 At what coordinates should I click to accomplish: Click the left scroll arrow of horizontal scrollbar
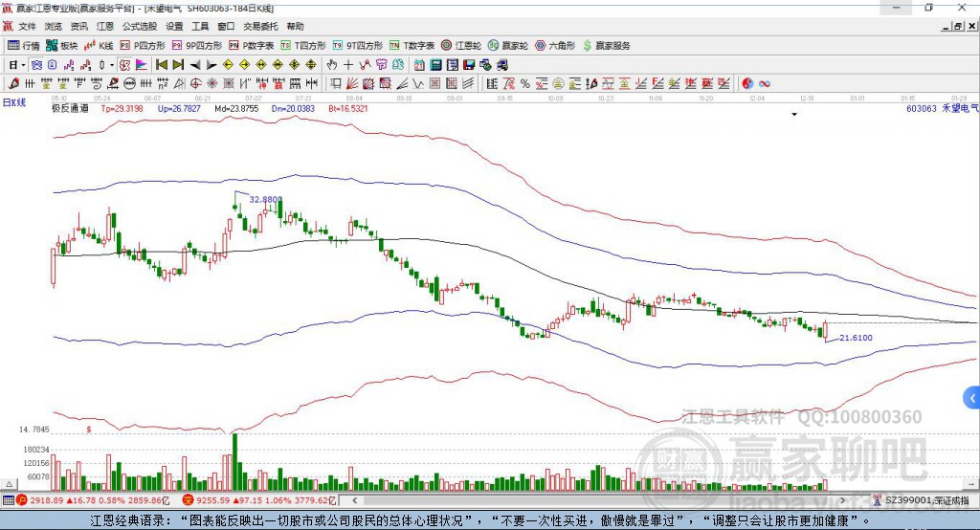[x=354, y=500]
